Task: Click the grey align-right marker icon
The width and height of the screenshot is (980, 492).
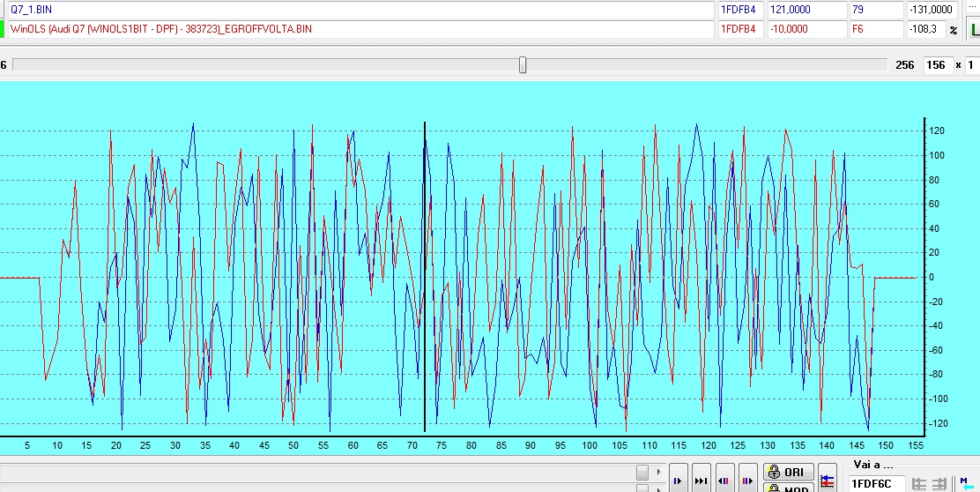Action: (939, 483)
